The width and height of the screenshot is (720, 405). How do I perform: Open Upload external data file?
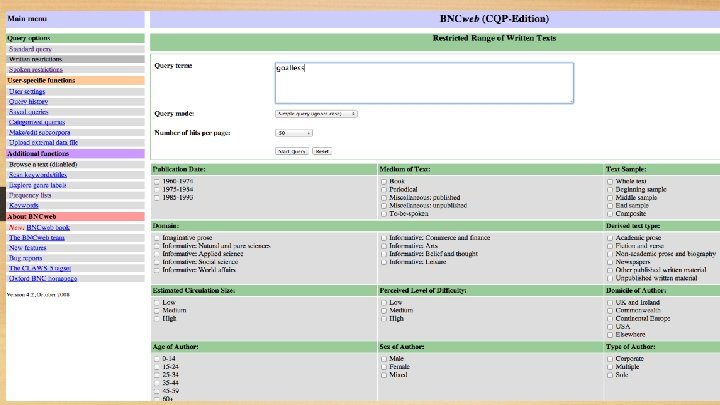(44, 142)
